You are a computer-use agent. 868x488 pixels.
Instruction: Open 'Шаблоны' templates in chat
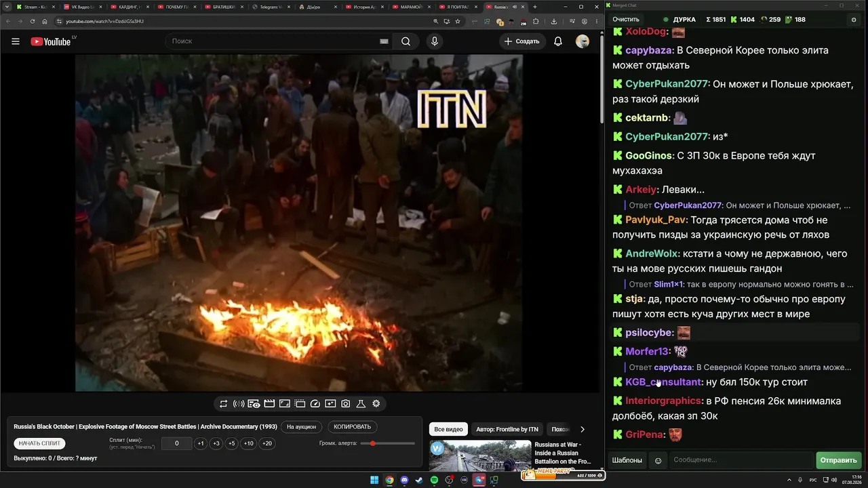[627, 461]
